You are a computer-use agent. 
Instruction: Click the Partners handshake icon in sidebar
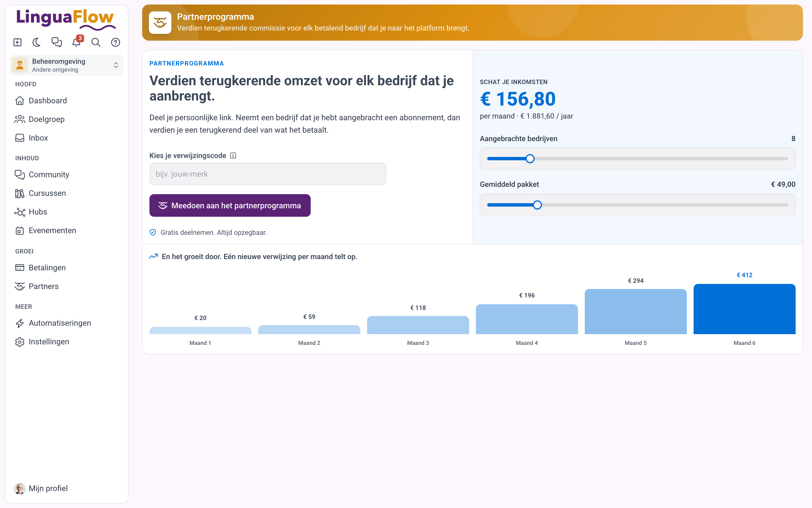[x=20, y=286]
